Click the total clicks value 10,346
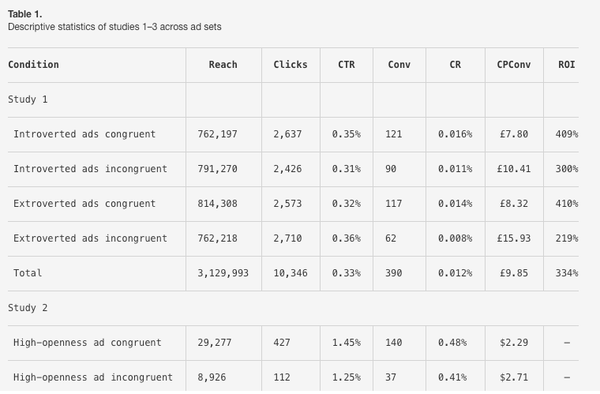 pos(290,273)
